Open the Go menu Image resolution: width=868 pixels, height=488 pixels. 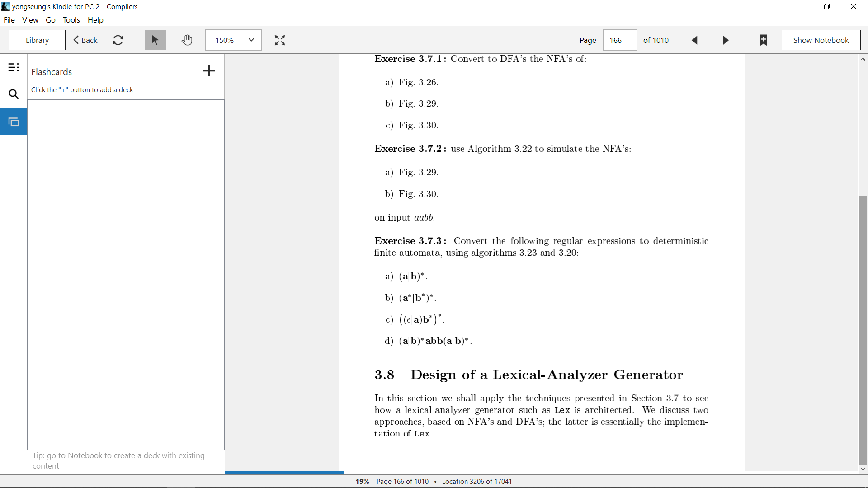(x=51, y=20)
